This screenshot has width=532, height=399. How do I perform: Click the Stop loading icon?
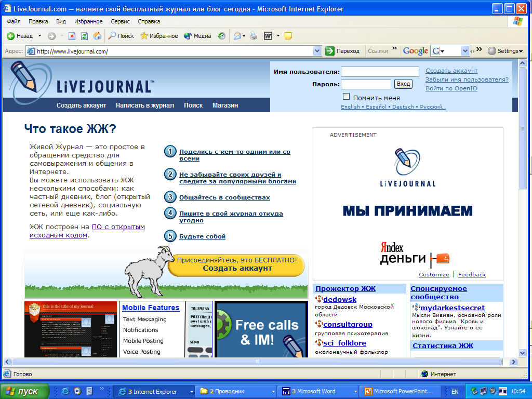[72, 36]
